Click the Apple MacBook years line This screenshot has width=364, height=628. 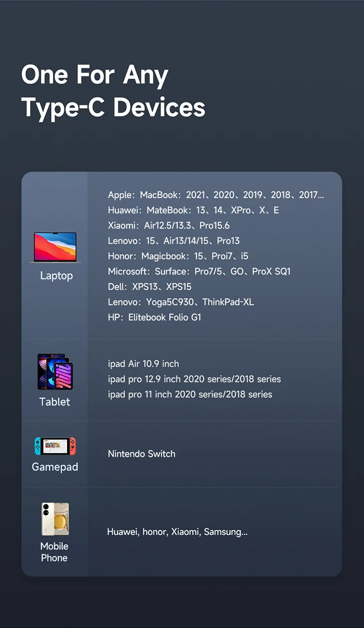pos(216,195)
